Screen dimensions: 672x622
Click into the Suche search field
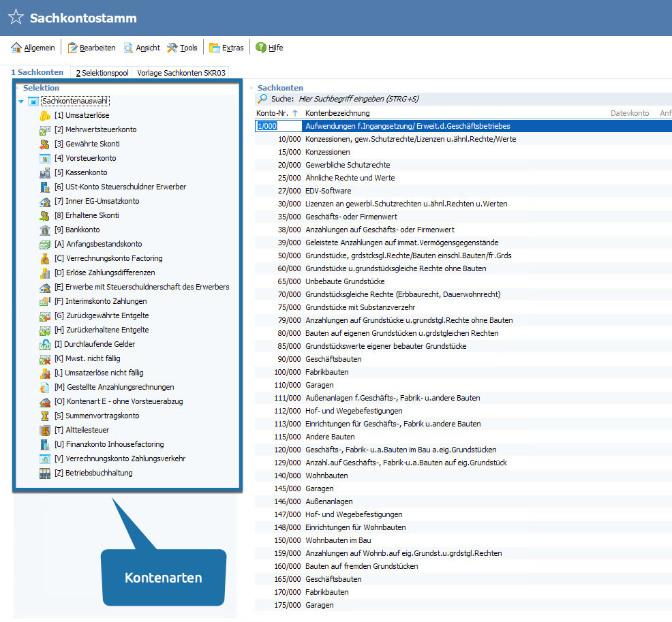pyautogui.click(x=409, y=99)
